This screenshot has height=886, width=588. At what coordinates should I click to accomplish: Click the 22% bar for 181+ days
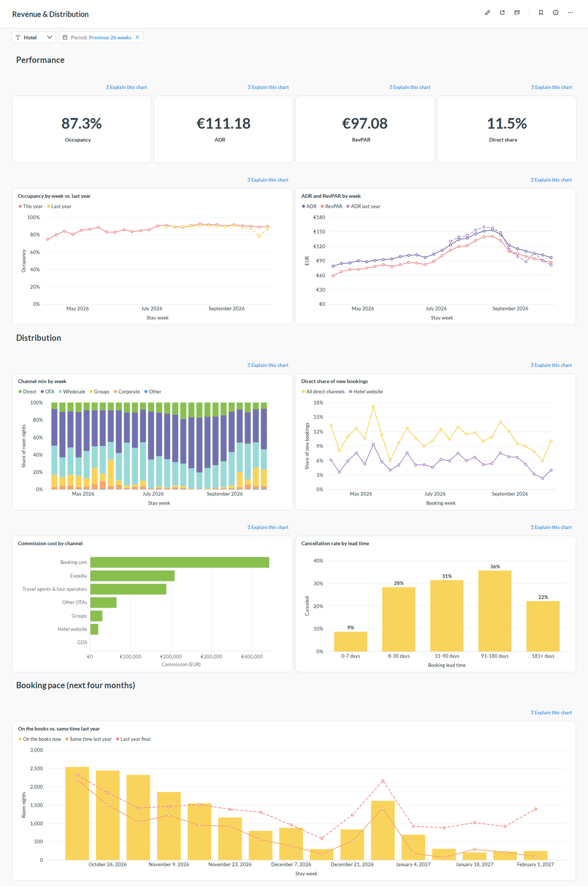tap(543, 626)
